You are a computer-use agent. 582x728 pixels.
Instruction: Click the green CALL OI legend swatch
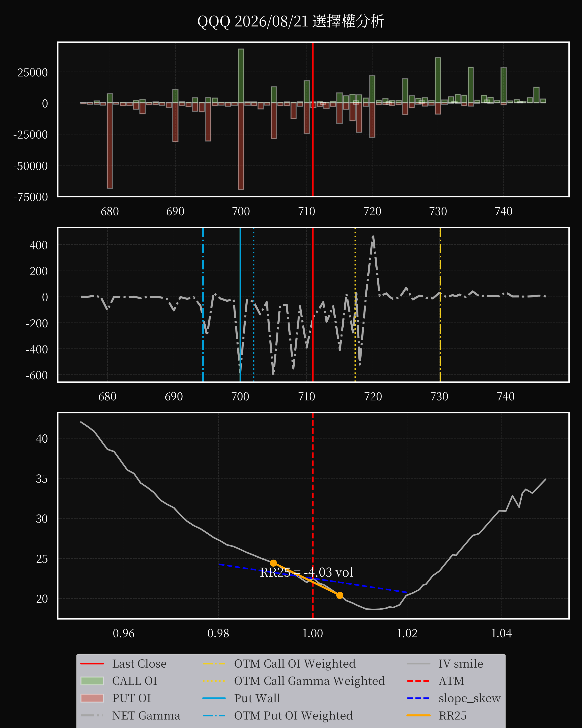[92, 681]
